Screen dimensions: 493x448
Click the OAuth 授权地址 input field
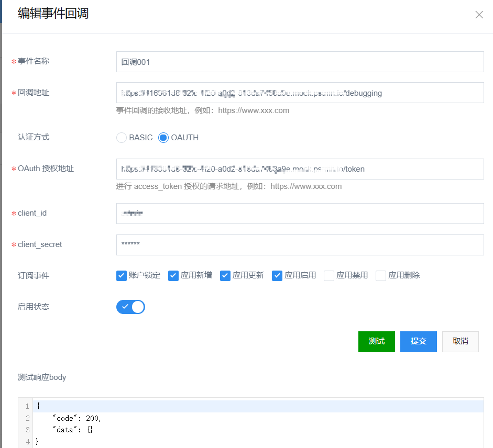(300, 169)
